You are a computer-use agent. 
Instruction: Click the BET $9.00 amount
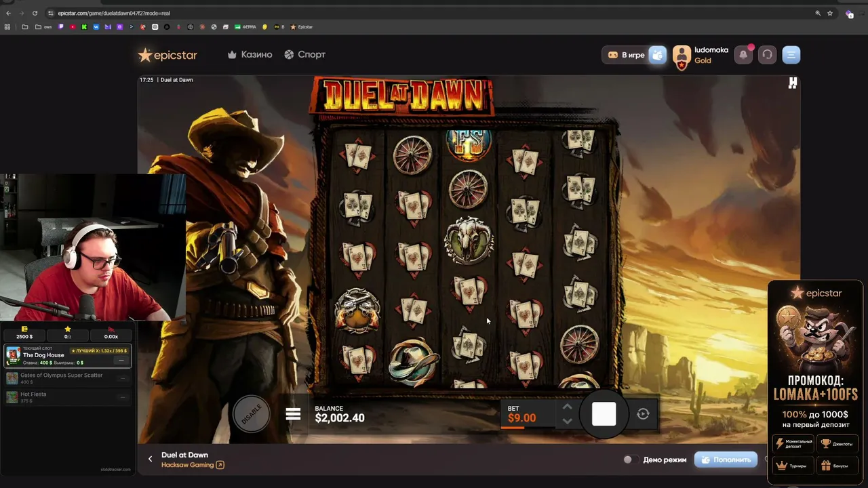[x=522, y=415]
